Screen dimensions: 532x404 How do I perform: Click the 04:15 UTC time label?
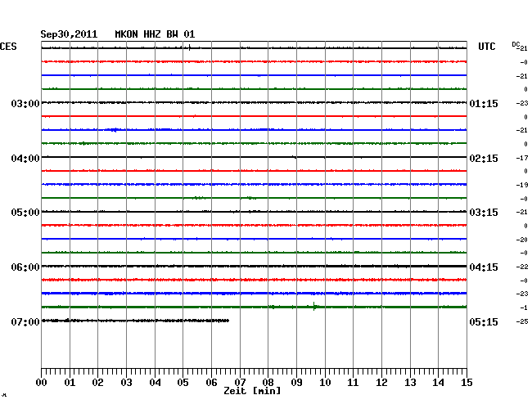(484, 267)
